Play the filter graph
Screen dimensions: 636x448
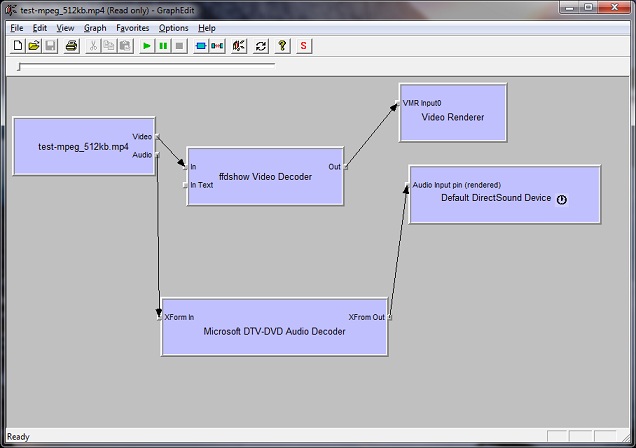coord(147,46)
